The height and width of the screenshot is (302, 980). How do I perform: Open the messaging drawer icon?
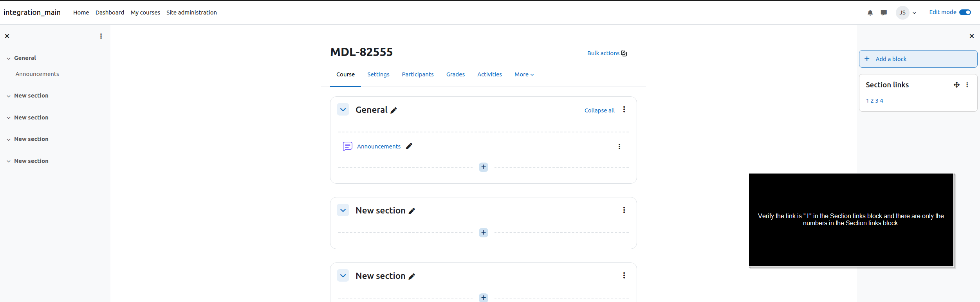click(x=884, y=13)
